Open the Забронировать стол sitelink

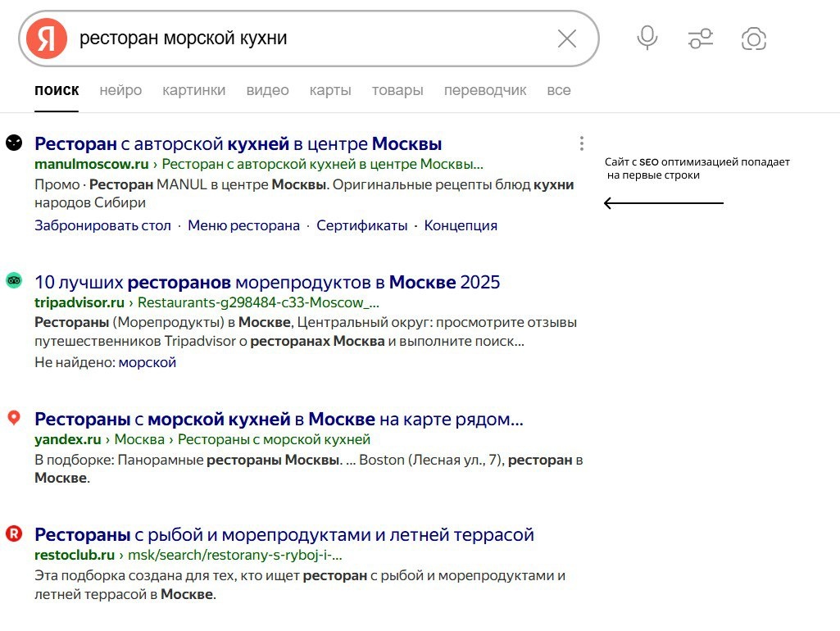click(x=102, y=225)
